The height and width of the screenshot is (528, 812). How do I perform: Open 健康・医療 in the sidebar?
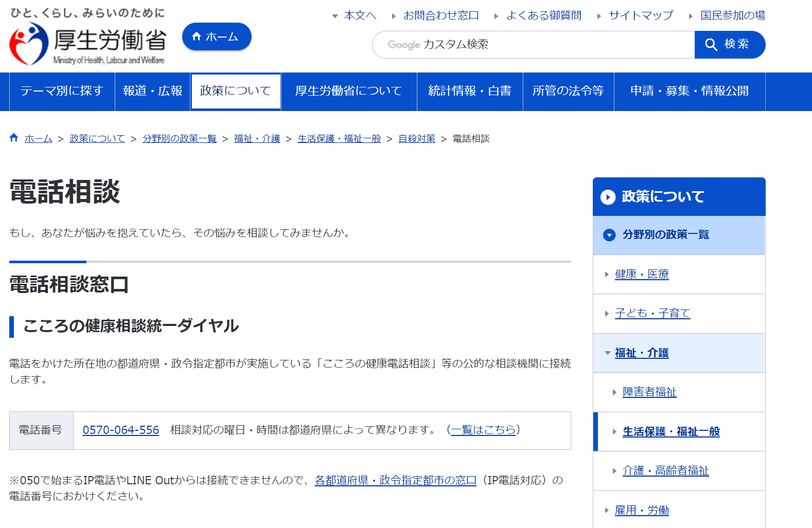(x=642, y=275)
